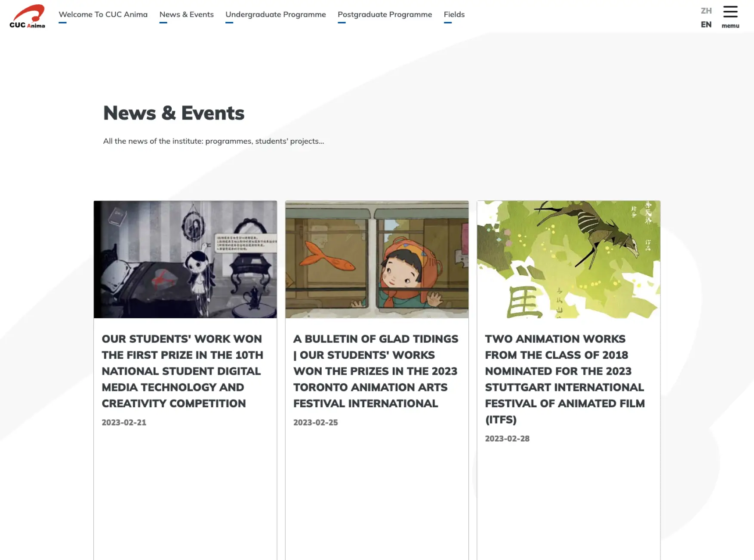Open the Postgraduate Programme section

(385, 14)
